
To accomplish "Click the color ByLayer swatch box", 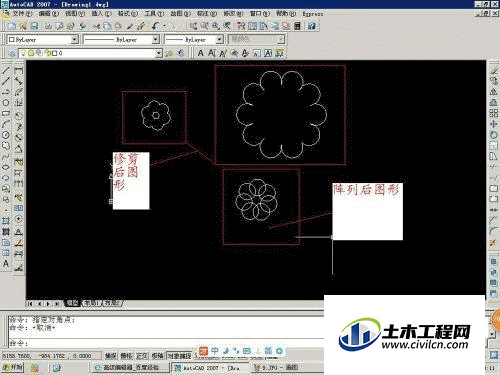I will tap(12, 39).
